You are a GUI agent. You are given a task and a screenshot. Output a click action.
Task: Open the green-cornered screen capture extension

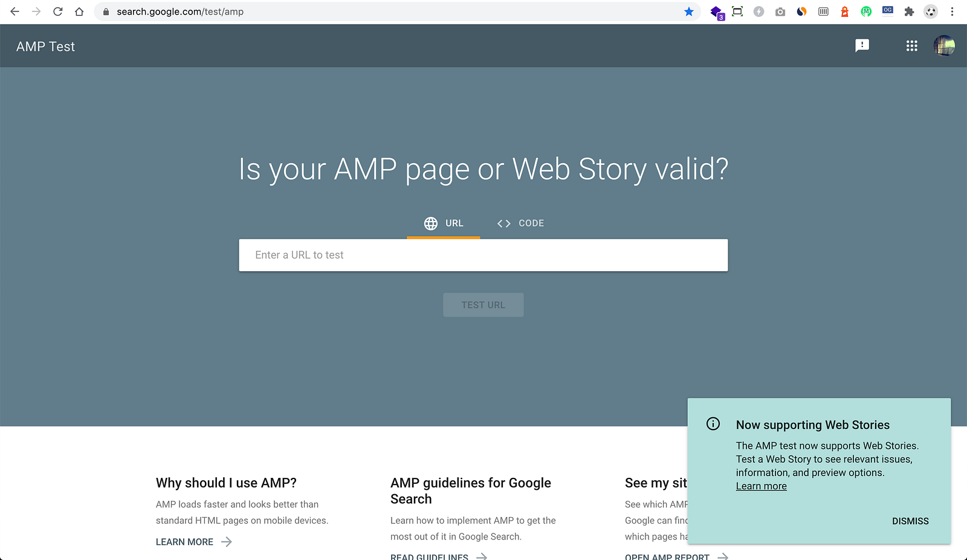point(737,11)
